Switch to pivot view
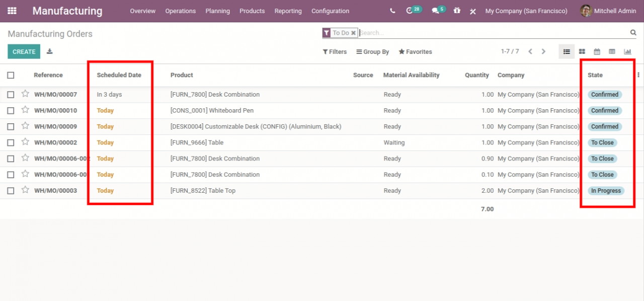644x301 pixels. (612, 51)
